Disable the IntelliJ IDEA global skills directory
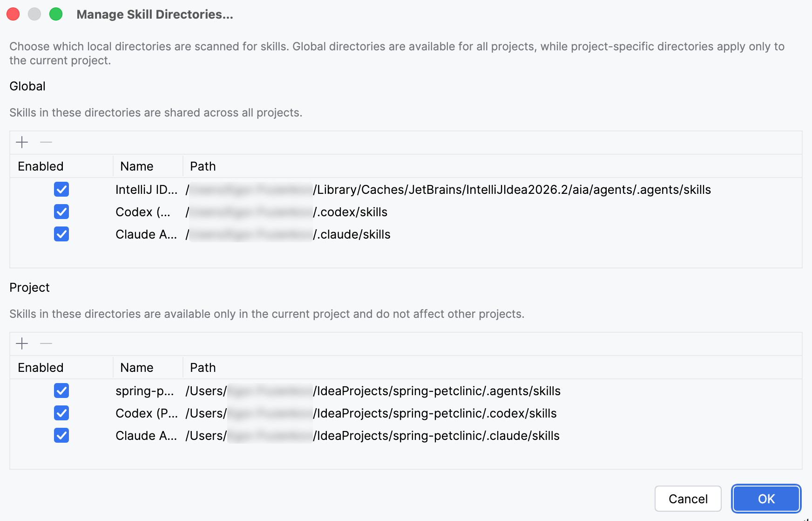Viewport: 812px width, 521px height. [61, 190]
